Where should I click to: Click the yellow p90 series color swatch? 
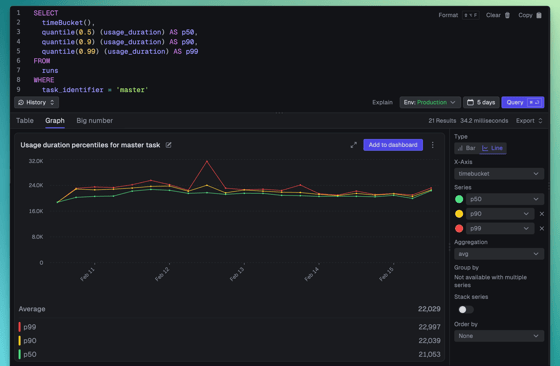459,214
